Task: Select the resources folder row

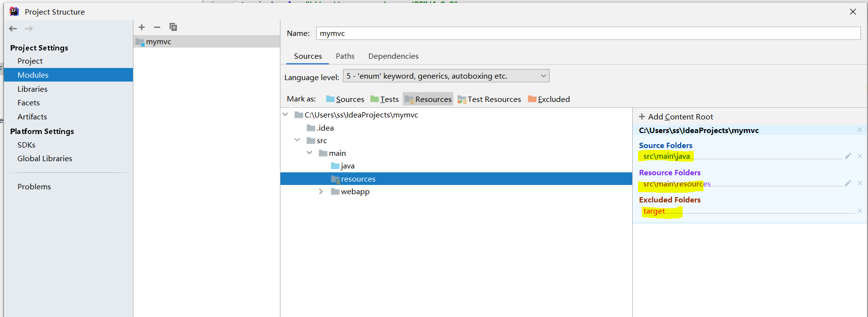Action: click(x=456, y=179)
